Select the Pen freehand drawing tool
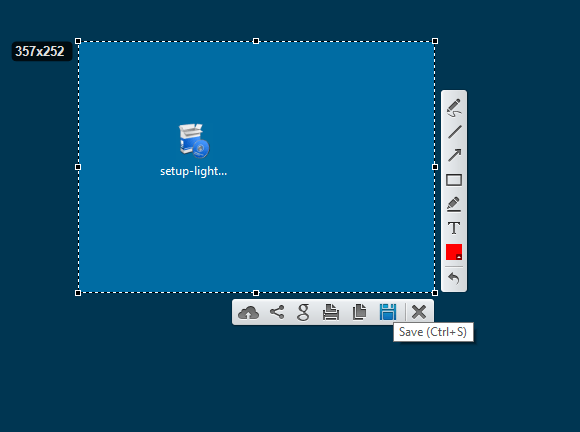Image resolution: width=580 pixels, height=432 pixels. [454, 108]
